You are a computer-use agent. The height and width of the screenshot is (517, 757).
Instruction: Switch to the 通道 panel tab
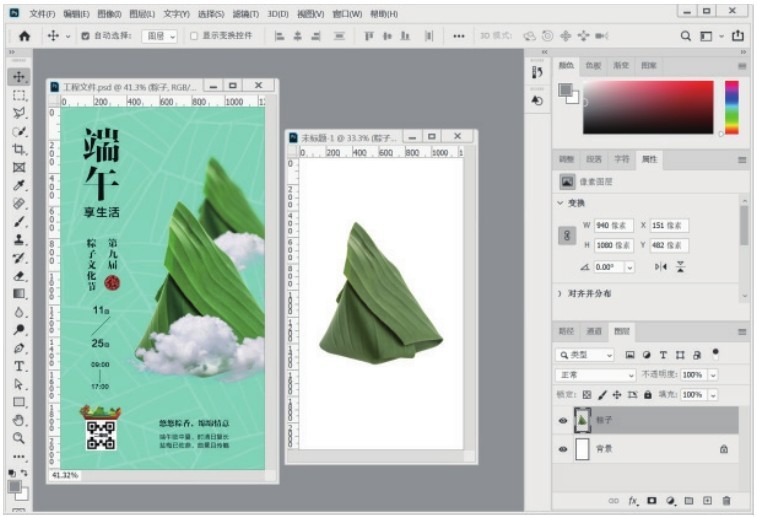594,330
